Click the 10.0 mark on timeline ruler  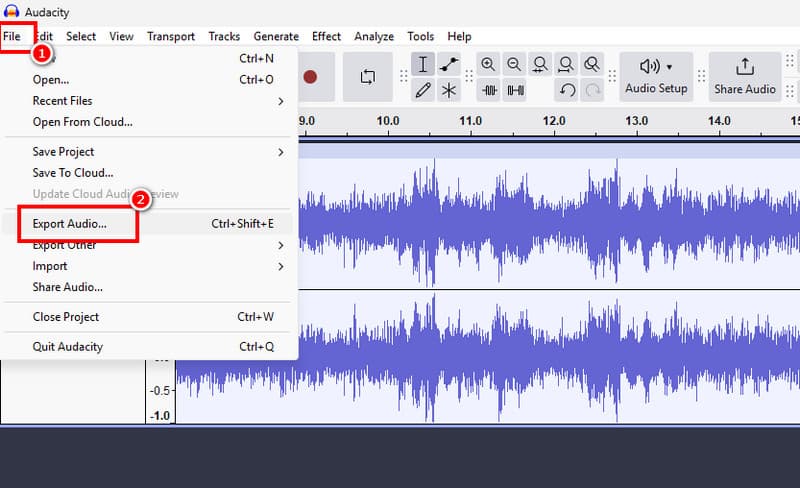[388, 121]
